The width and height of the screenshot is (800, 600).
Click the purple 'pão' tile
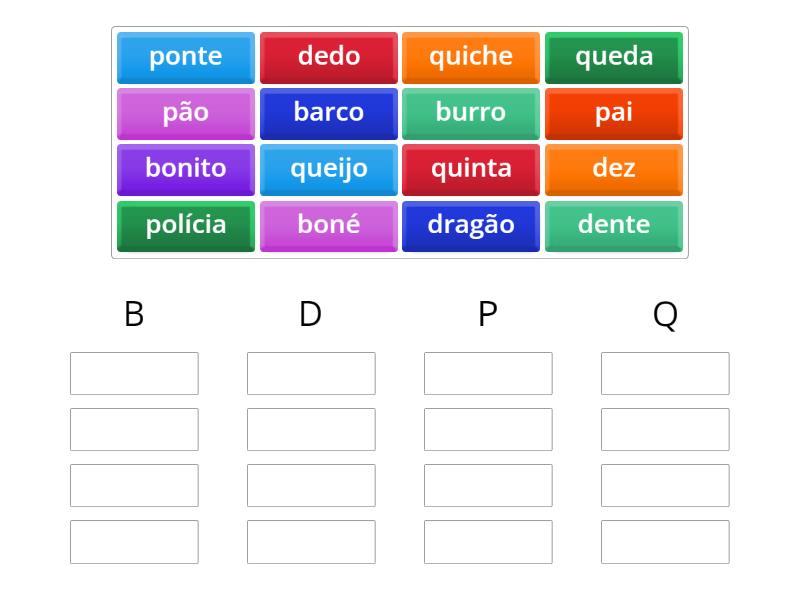(x=185, y=113)
